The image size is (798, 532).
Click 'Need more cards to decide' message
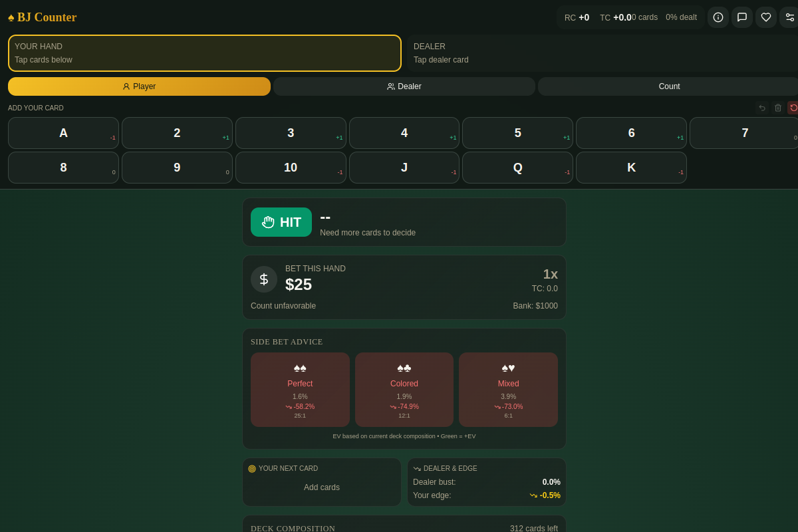(x=368, y=233)
